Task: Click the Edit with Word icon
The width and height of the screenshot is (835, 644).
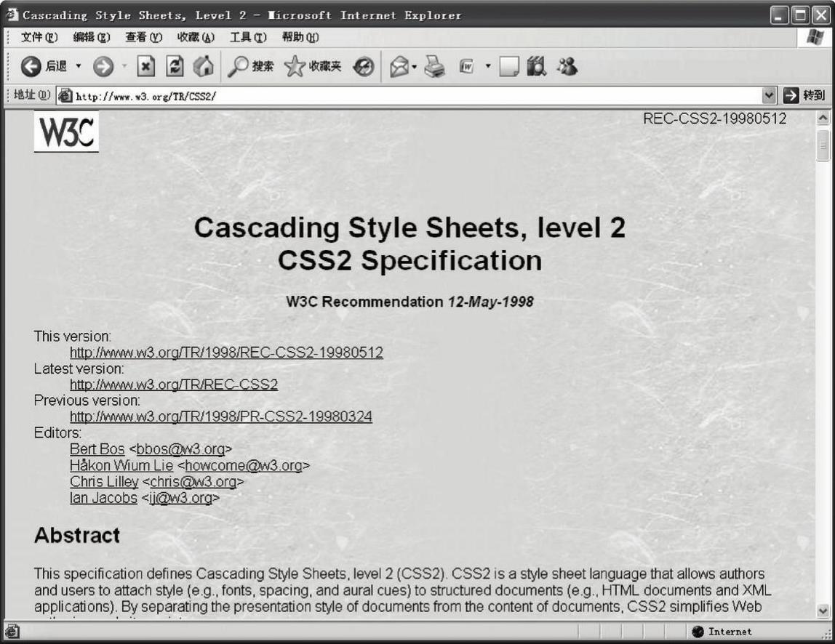Action: 466,67
